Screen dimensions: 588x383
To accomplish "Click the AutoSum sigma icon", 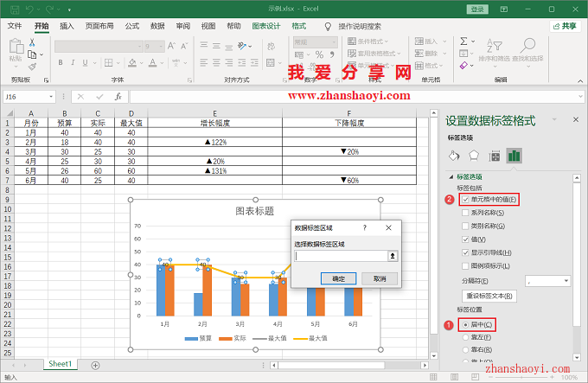I will click(x=463, y=41).
